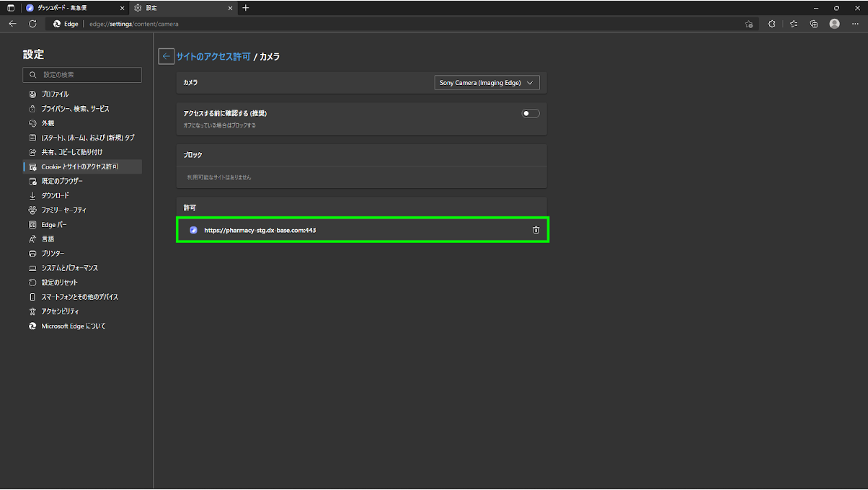Select ダウンロード in settings sidebar
The height and width of the screenshot is (490, 868).
56,195
